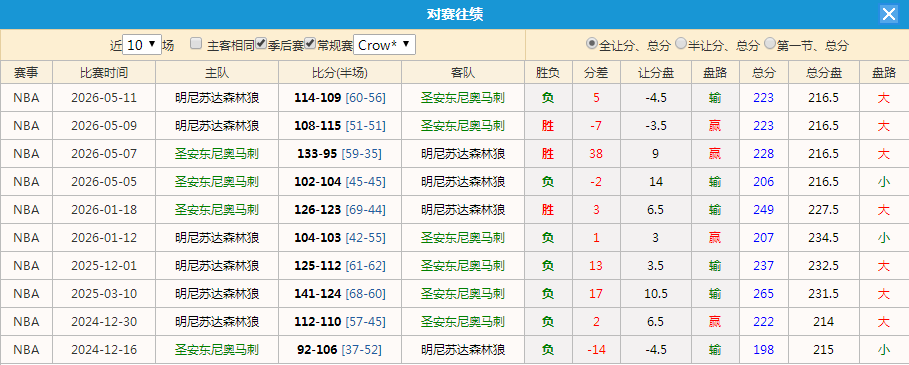Enable the 主客相同 checkbox

[197, 43]
